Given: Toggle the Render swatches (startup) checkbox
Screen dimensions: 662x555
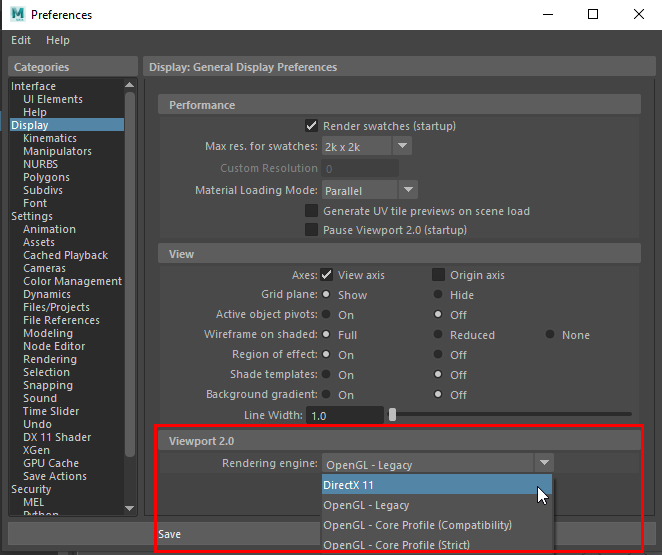Looking at the screenshot, I should (311, 126).
